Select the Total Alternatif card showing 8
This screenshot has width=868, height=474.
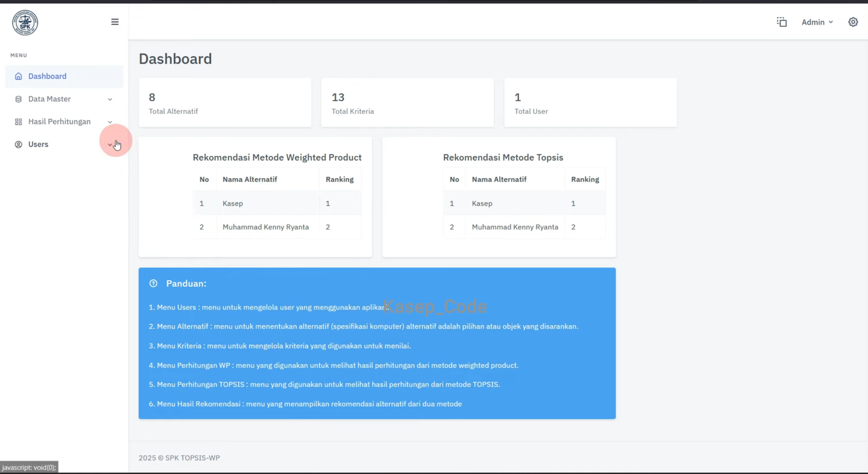point(225,103)
